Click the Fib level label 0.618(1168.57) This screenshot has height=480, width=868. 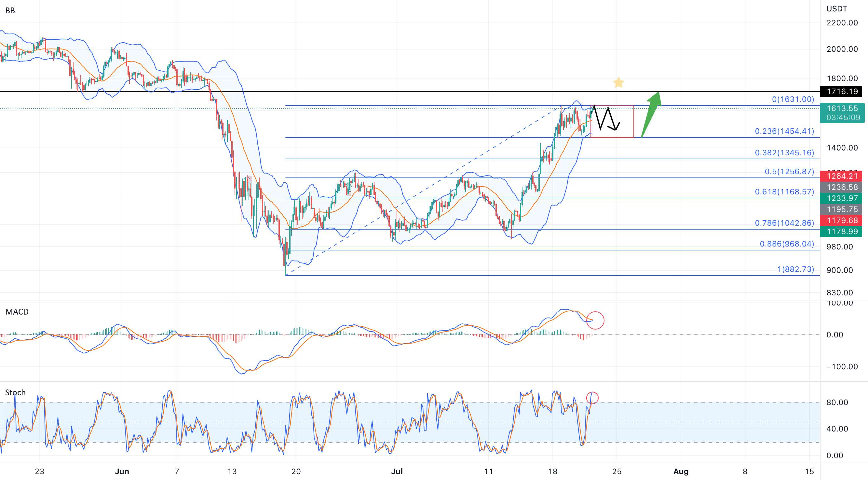tap(784, 192)
